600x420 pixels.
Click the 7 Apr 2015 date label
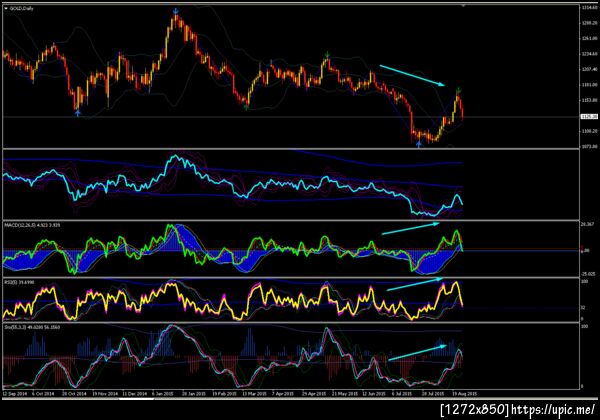coord(283,393)
